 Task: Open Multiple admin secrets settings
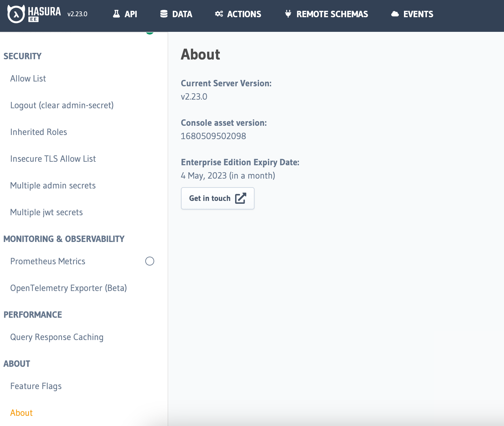(53, 186)
